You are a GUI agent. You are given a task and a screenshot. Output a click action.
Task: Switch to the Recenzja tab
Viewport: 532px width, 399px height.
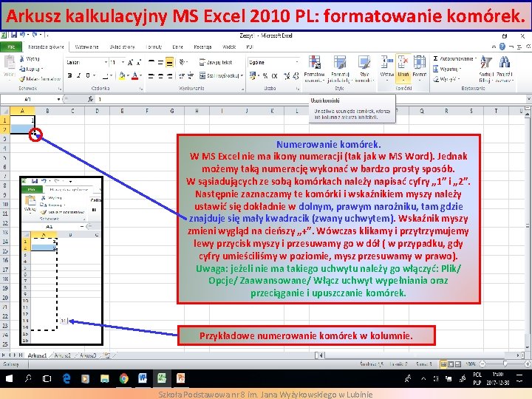point(202,47)
